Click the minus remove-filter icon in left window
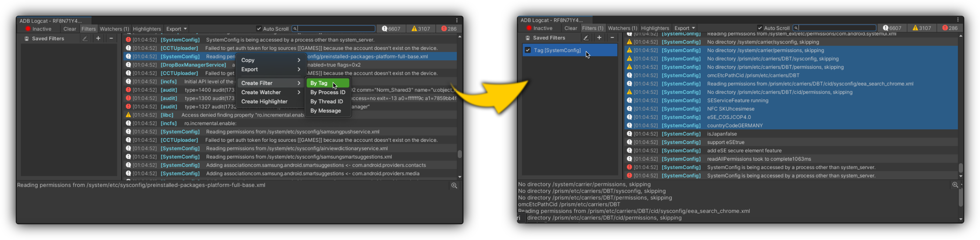 [x=111, y=38]
